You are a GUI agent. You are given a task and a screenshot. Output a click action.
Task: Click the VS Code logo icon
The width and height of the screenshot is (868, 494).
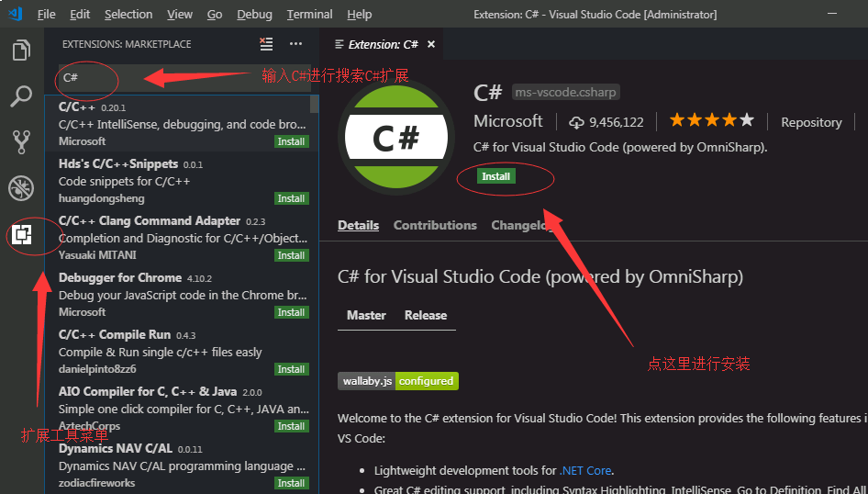[16, 14]
